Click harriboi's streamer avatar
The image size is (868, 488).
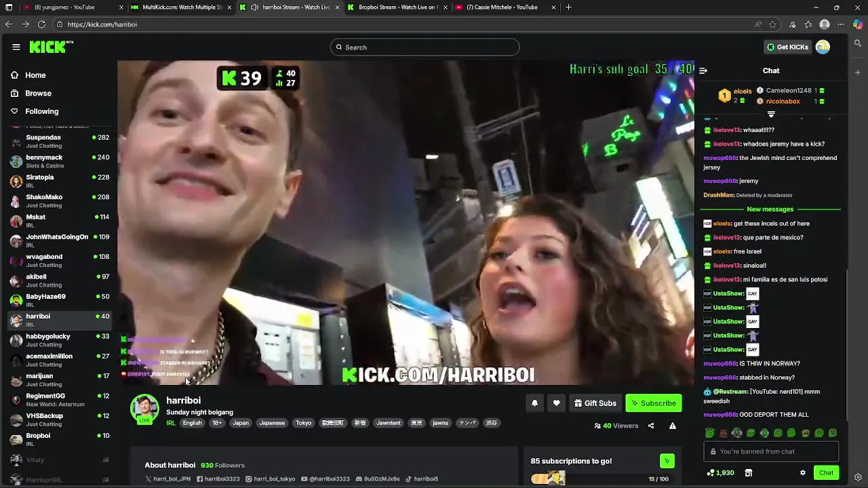click(x=144, y=409)
